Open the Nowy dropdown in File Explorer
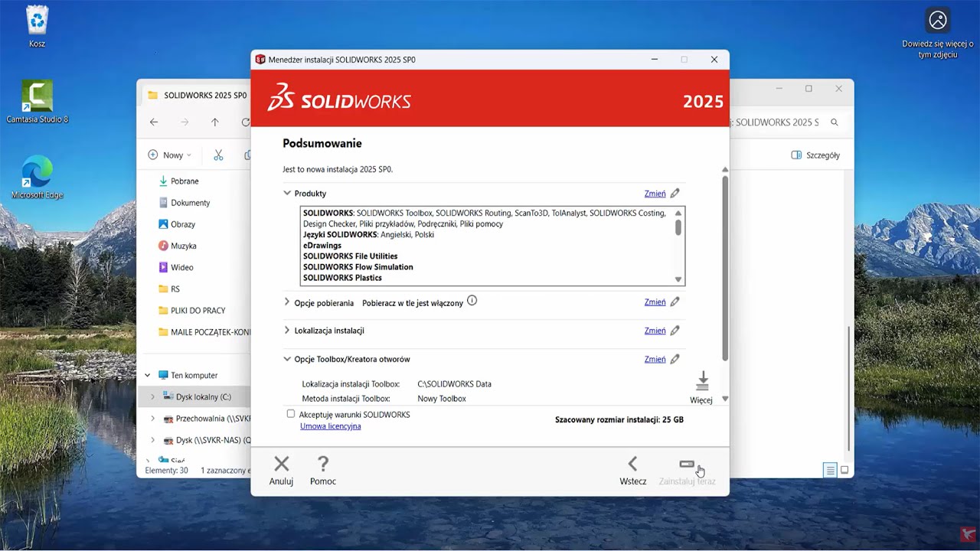 (169, 155)
